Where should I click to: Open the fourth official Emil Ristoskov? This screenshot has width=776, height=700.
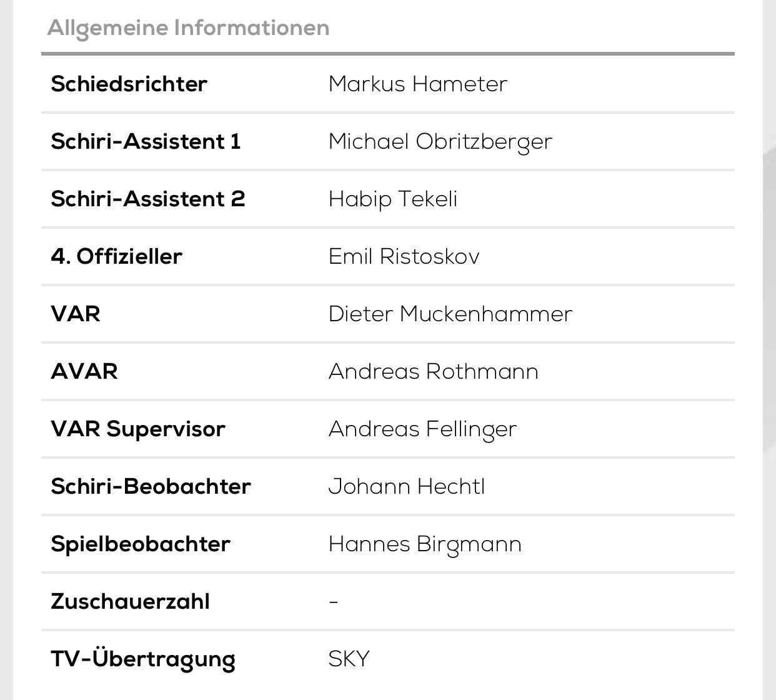(404, 256)
